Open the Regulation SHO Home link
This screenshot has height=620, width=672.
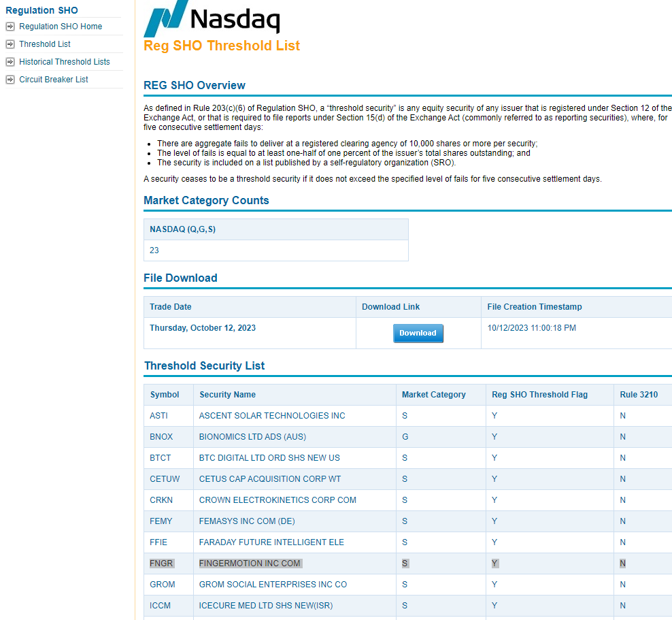click(61, 27)
